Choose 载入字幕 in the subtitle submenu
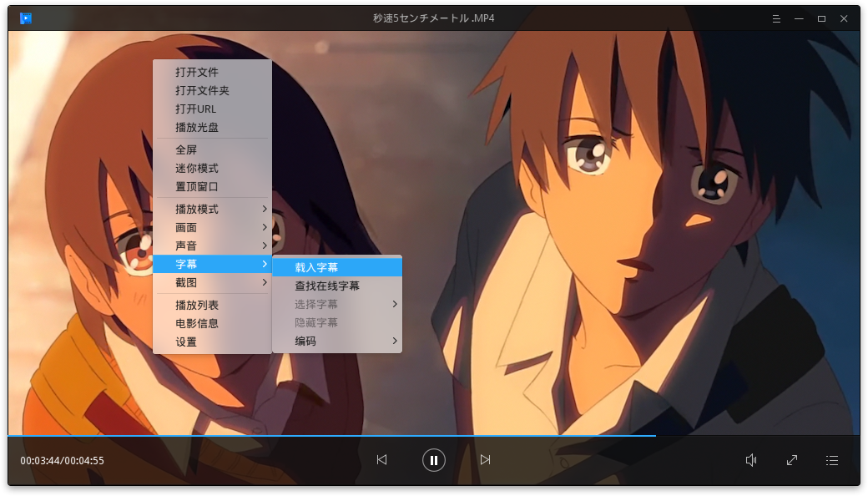Viewport: 868px width, 496px height. (x=337, y=267)
